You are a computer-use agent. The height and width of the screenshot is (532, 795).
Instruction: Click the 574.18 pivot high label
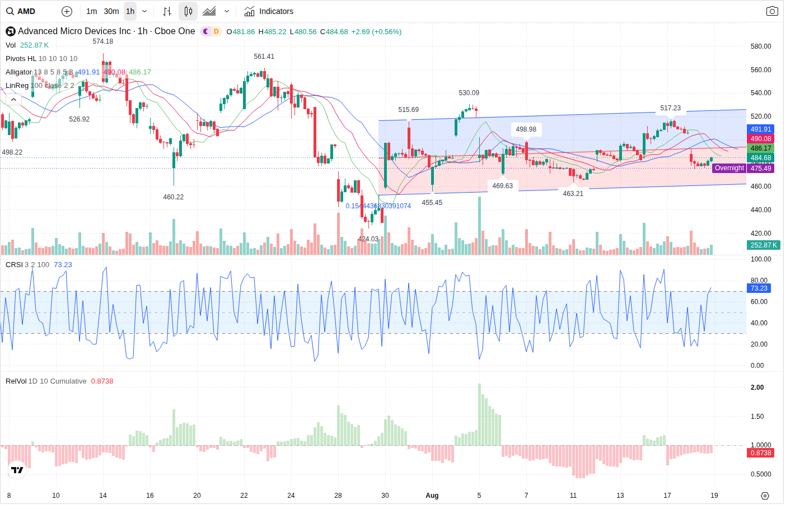(x=103, y=41)
